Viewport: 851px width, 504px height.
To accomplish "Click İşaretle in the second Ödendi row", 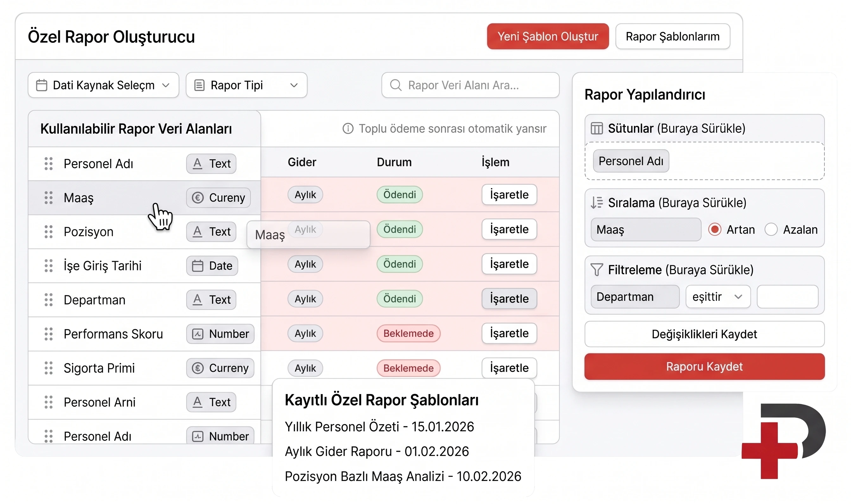I will tap(509, 229).
